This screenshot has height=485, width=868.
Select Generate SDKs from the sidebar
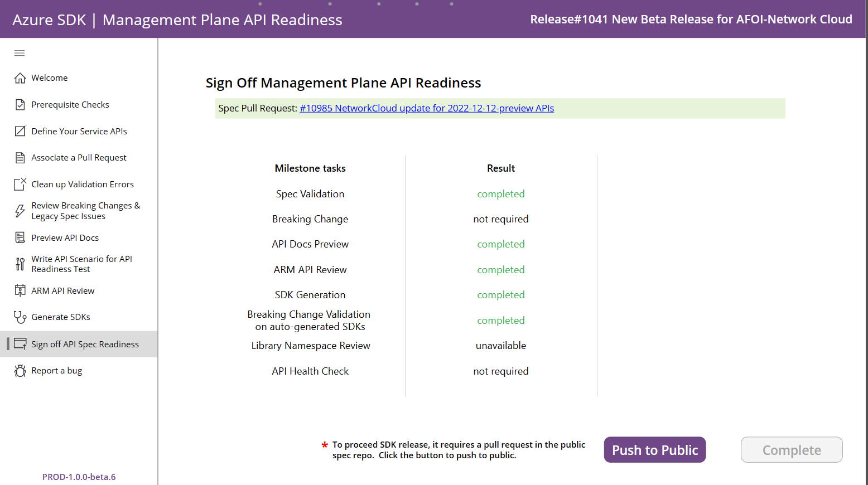point(61,317)
